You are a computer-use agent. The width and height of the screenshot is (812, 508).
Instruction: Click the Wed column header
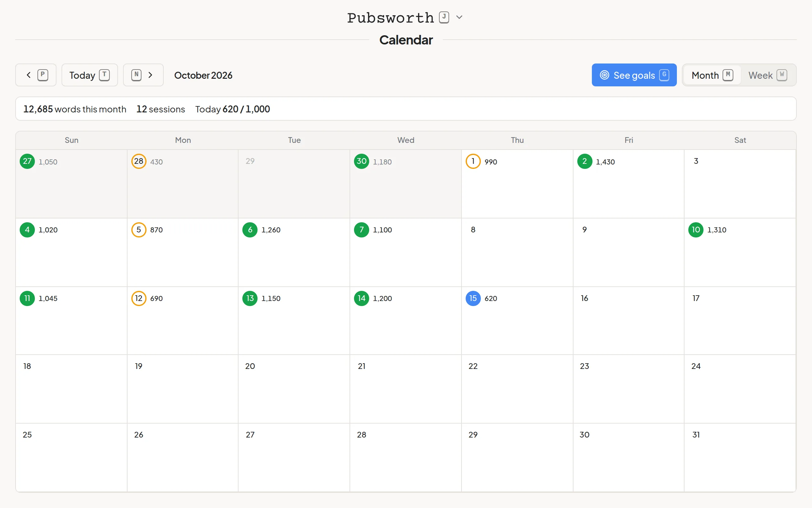click(x=406, y=140)
